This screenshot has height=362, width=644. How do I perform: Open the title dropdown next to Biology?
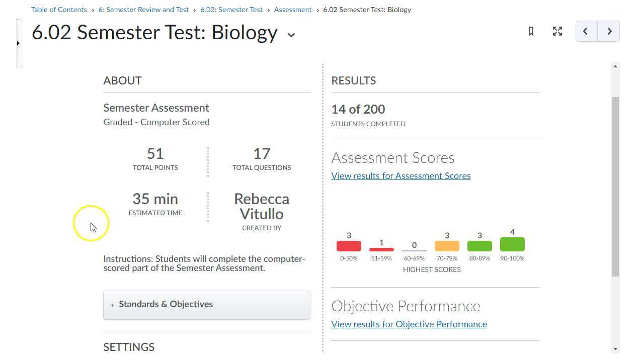(291, 35)
